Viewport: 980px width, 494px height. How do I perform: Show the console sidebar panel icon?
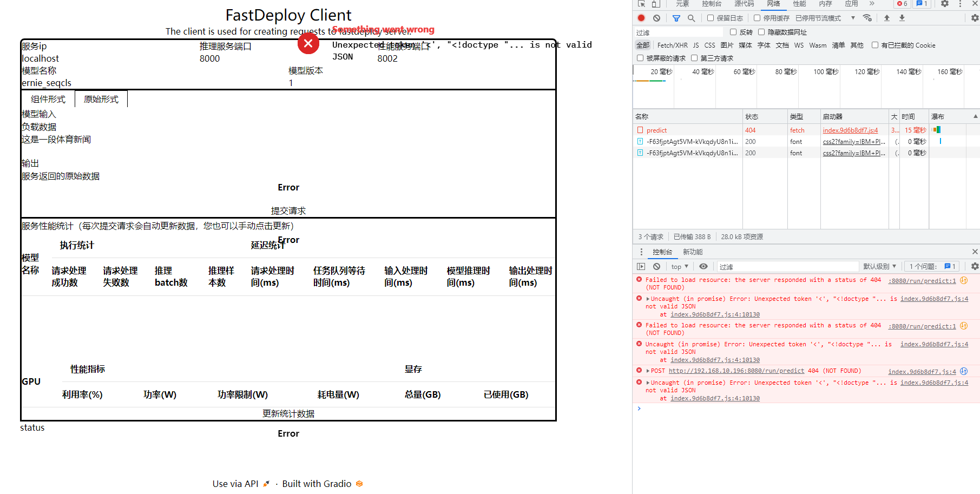[x=641, y=266]
